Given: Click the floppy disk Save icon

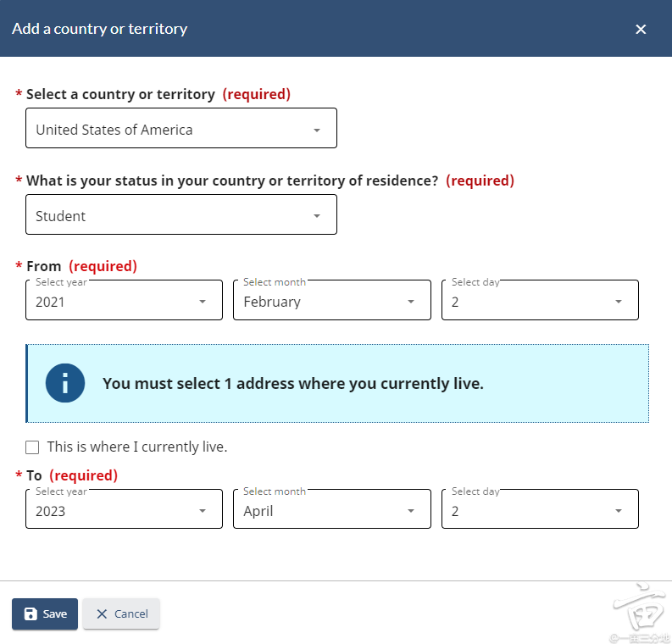Looking at the screenshot, I should tap(31, 614).
